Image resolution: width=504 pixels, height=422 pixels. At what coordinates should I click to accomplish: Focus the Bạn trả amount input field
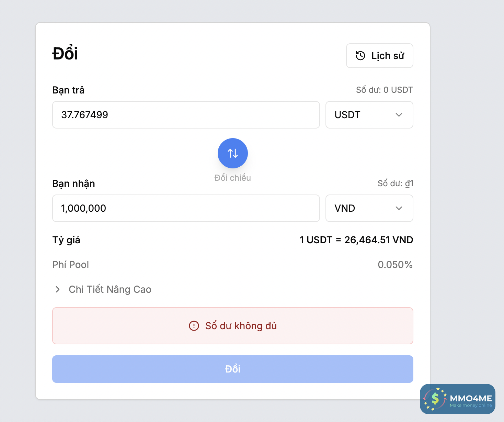click(186, 115)
